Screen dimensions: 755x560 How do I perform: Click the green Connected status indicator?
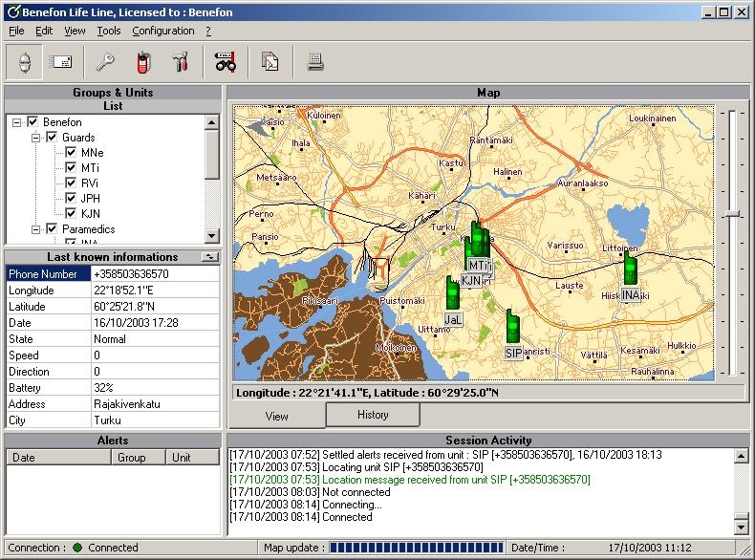point(77,548)
